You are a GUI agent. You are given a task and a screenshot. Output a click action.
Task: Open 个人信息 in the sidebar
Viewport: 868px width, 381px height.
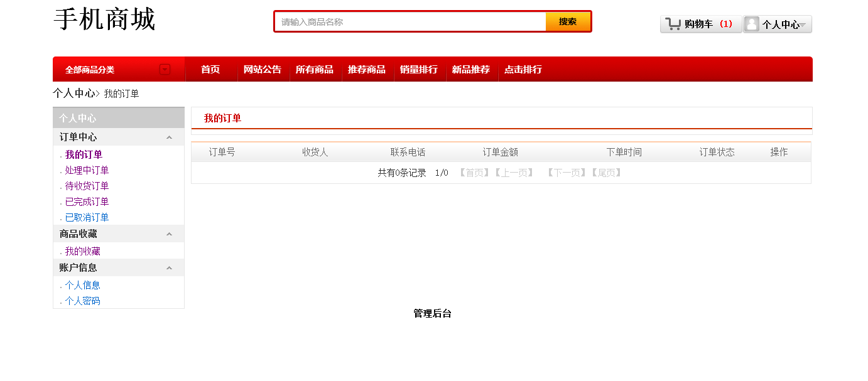pyautogui.click(x=82, y=285)
